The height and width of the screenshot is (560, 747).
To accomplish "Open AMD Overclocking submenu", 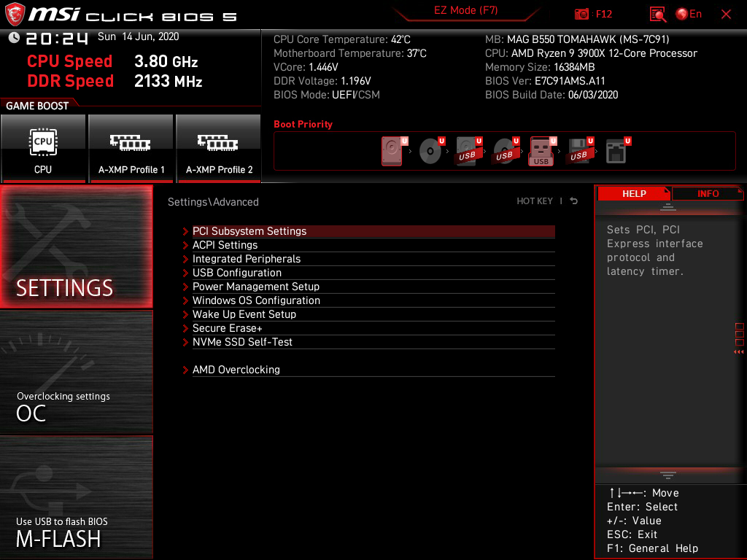I will tap(373, 370).
